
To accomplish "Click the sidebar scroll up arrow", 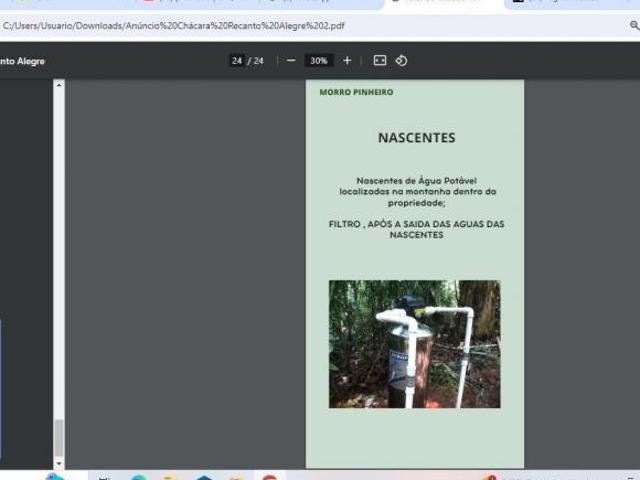I will (58, 86).
